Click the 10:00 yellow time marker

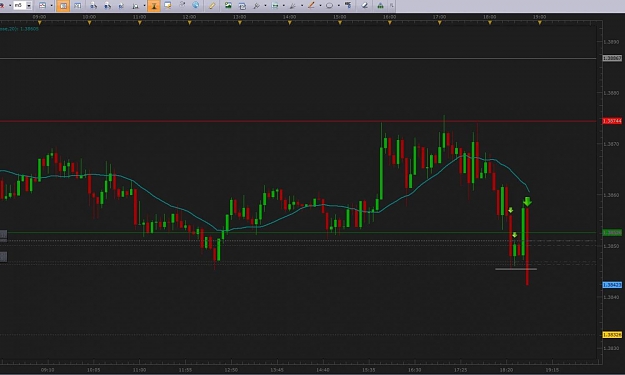tap(89, 23)
